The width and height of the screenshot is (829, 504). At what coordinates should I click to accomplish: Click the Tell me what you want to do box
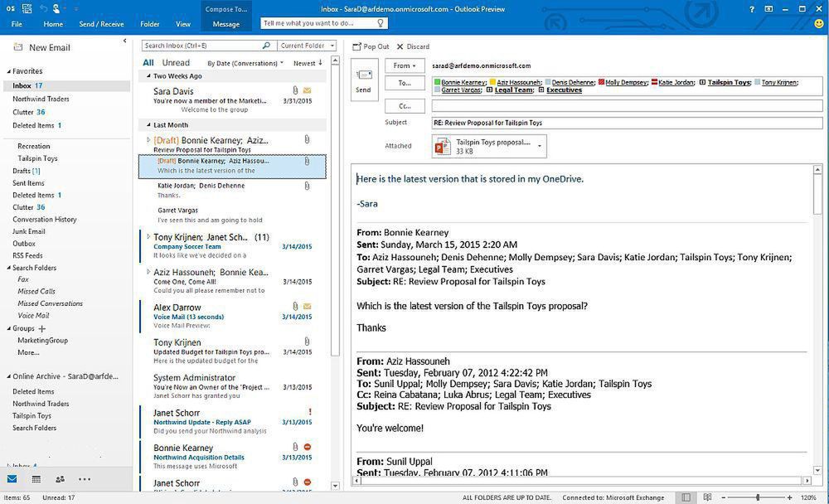(324, 23)
